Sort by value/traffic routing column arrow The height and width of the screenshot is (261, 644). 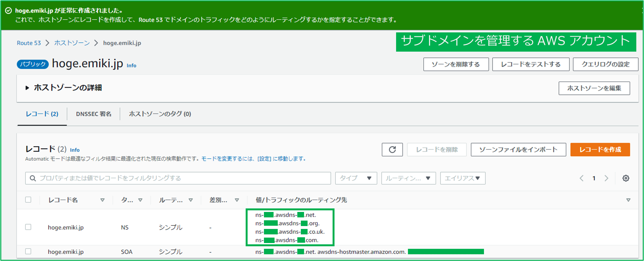(x=628, y=200)
